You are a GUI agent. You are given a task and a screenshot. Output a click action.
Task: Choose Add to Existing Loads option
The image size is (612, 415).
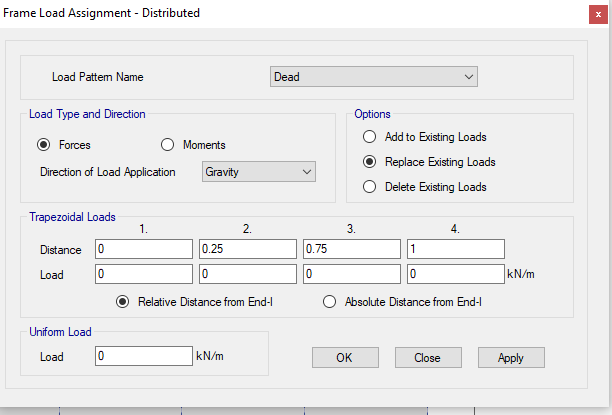pyautogui.click(x=370, y=137)
